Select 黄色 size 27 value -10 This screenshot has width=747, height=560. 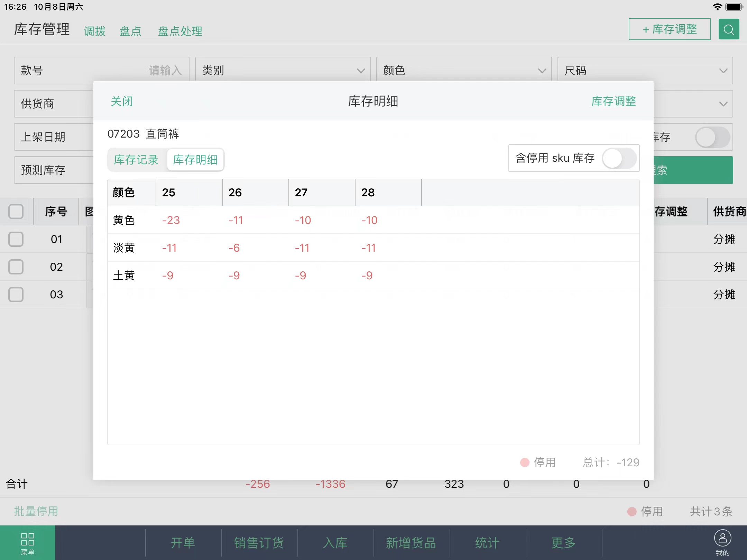(x=303, y=220)
